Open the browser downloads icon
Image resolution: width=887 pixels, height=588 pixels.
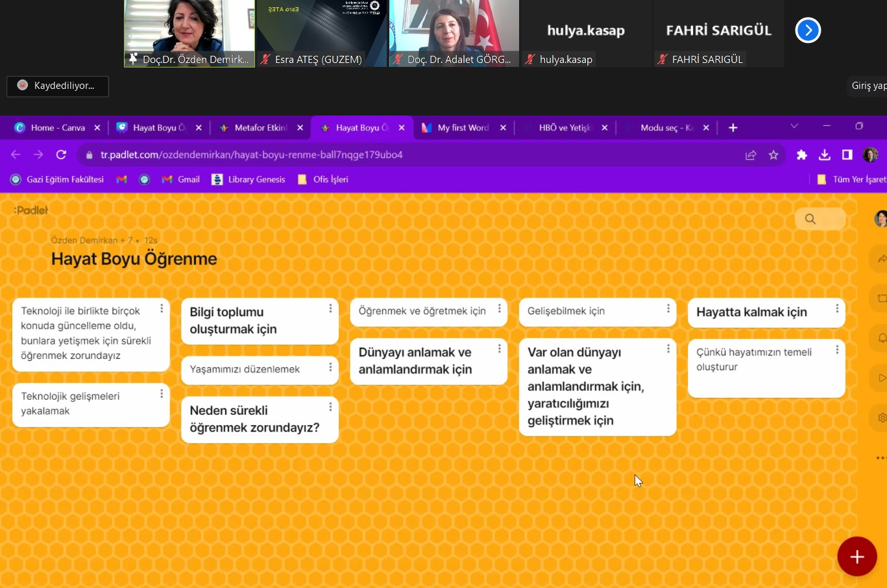click(824, 155)
